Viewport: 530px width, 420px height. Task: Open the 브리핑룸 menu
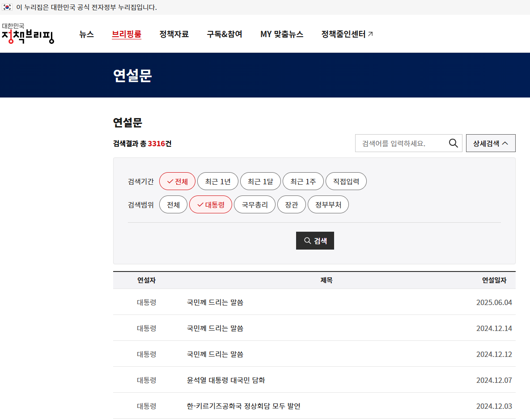(127, 34)
